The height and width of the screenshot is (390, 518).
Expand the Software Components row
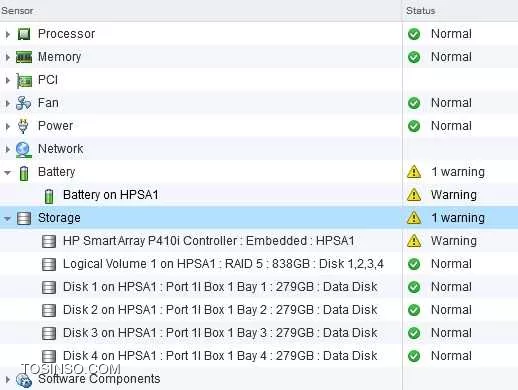(x=8, y=379)
